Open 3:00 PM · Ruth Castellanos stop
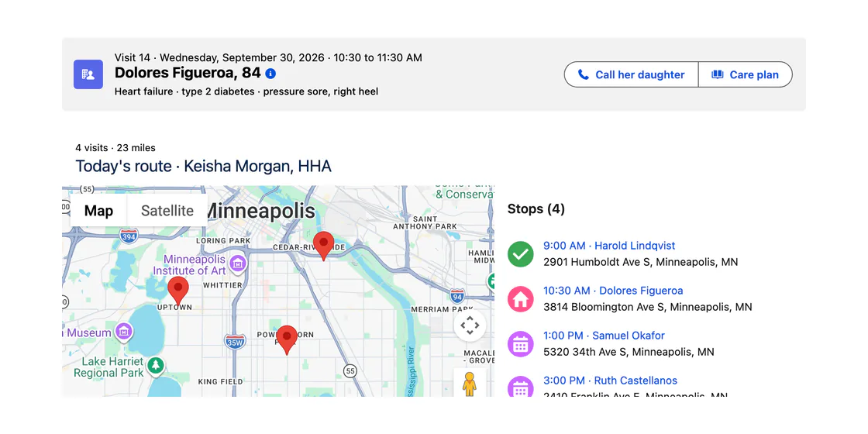 coord(610,381)
